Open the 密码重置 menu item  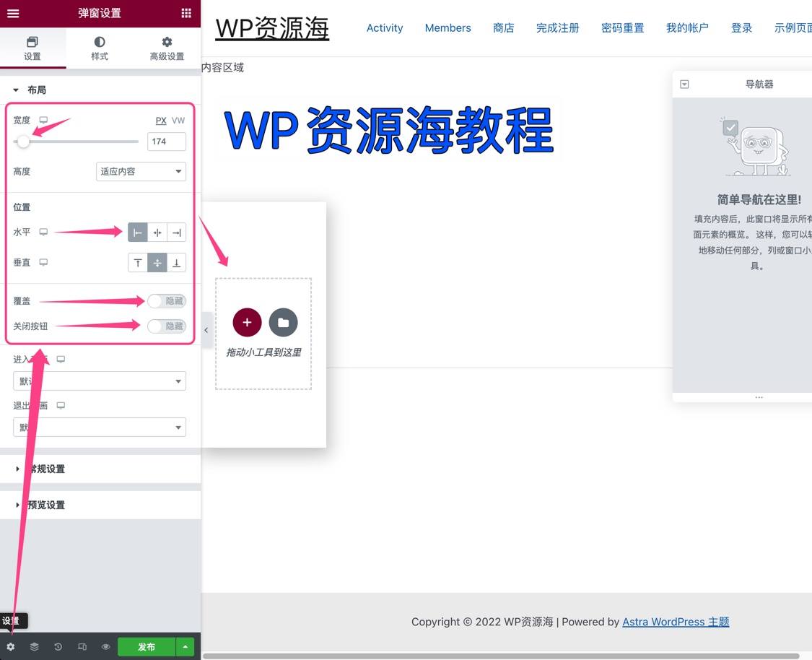(x=622, y=28)
